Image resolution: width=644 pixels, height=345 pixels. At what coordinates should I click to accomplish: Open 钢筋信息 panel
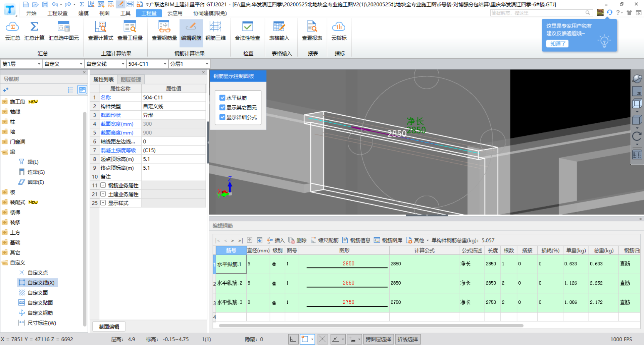[x=356, y=240]
